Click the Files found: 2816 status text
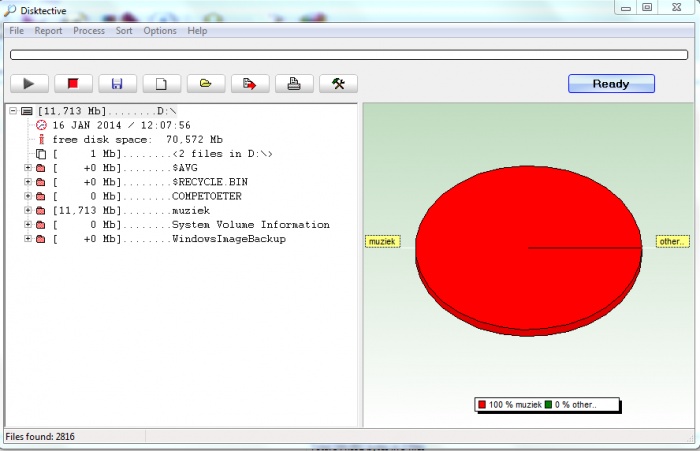This screenshot has width=700, height=451. (x=40, y=437)
